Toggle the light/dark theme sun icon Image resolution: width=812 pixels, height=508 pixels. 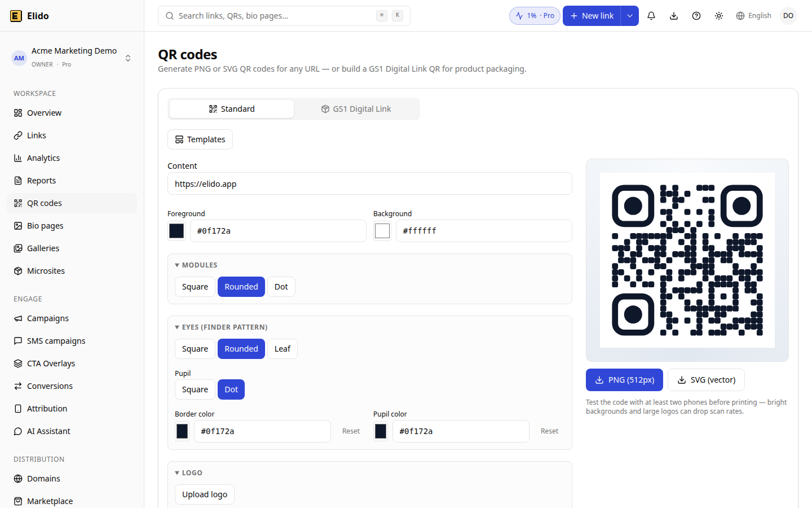click(719, 16)
